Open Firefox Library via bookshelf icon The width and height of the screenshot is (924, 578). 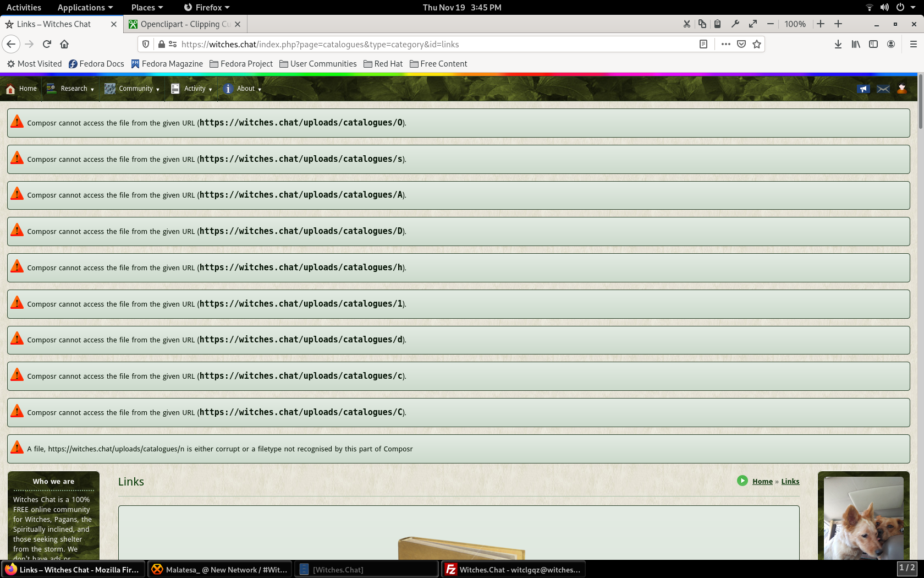click(856, 44)
